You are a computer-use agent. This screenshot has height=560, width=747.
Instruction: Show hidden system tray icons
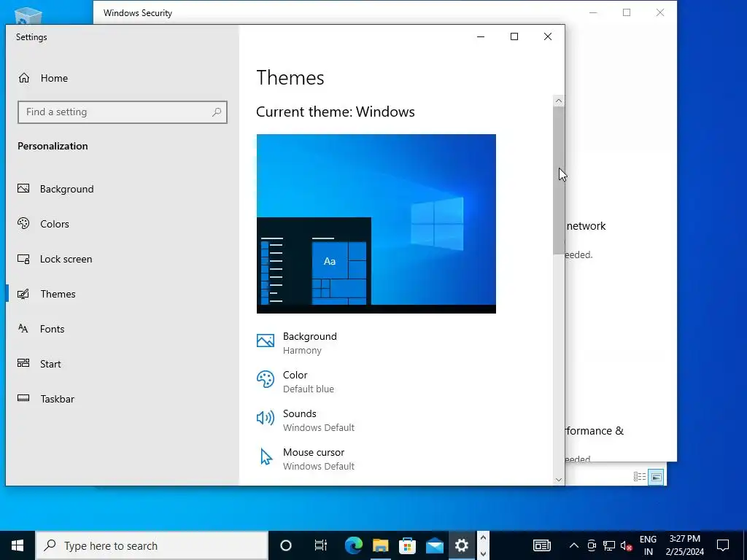click(574, 545)
